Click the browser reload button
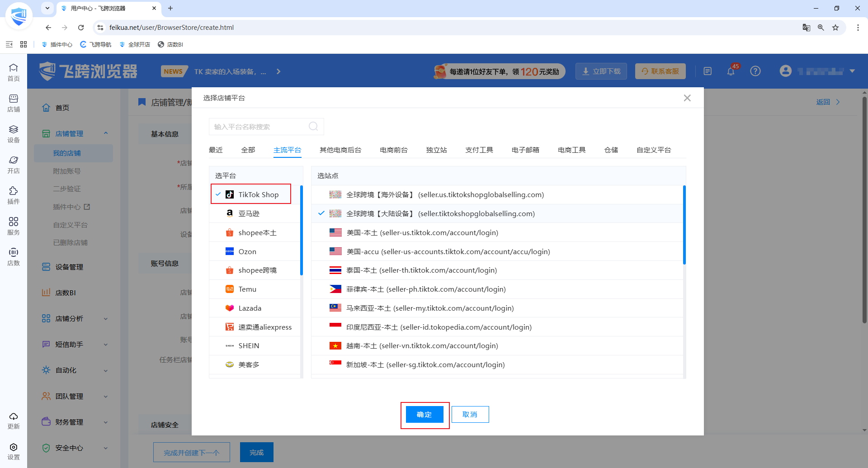The width and height of the screenshot is (868, 468). pos(81,28)
